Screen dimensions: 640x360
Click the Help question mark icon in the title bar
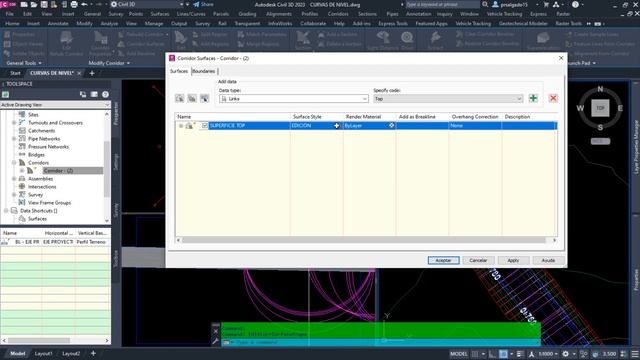[x=575, y=4]
